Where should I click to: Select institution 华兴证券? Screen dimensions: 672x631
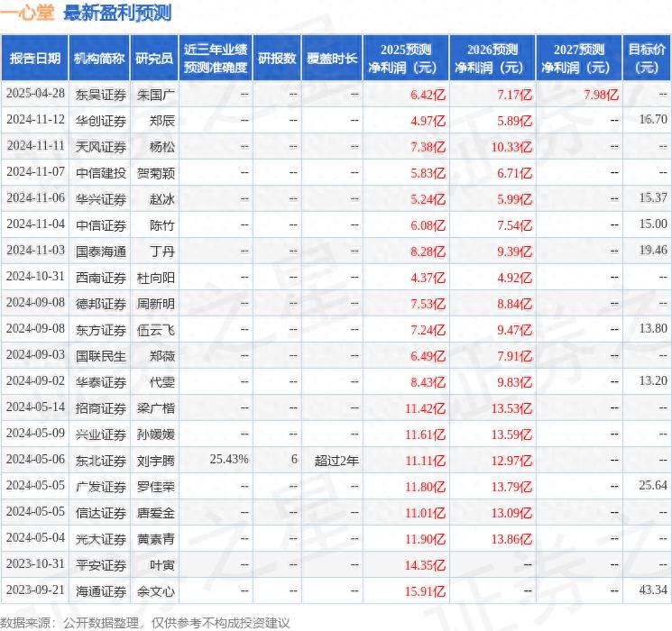point(101,199)
